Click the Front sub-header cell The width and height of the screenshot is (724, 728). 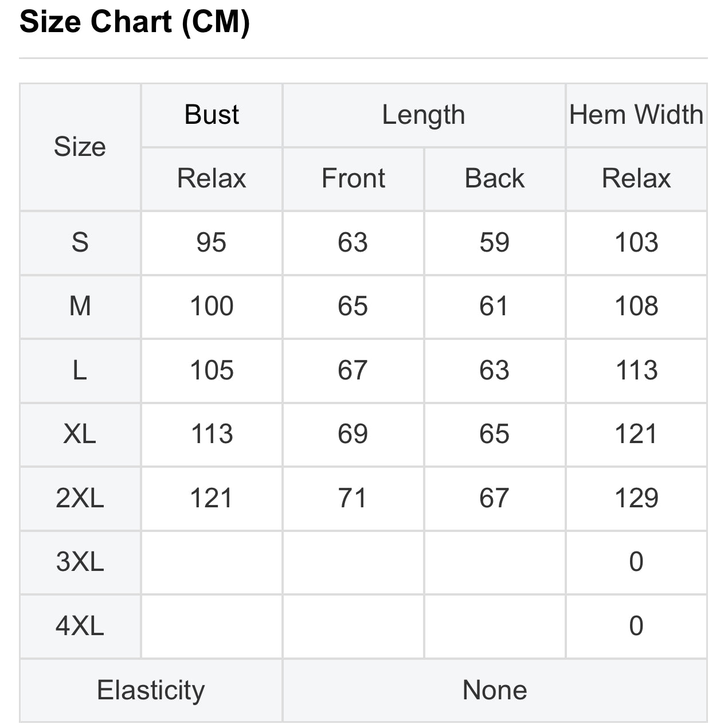coord(353,179)
